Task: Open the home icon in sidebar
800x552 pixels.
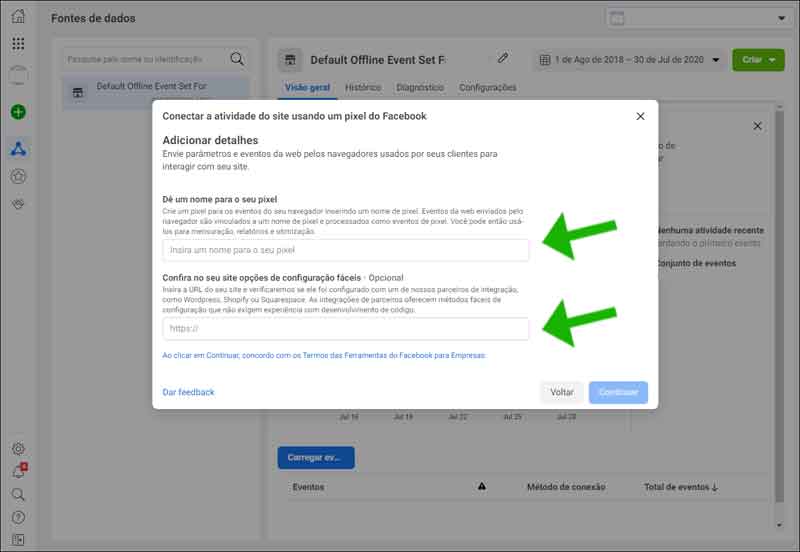Action: [18, 16]
